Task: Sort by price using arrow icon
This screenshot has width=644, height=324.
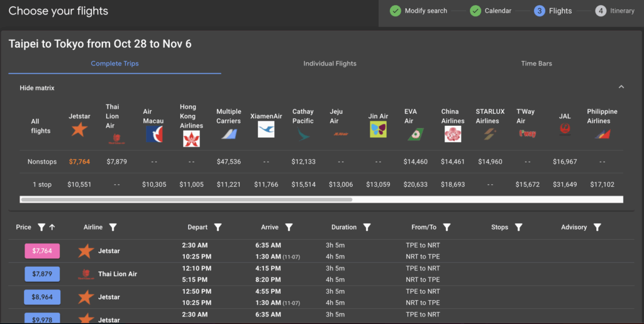Action: point(52,227)
